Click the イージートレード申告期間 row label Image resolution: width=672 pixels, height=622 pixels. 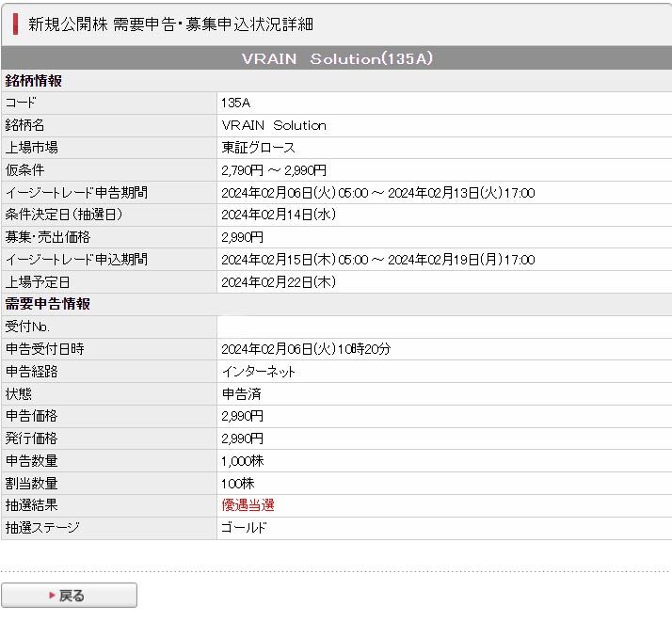pos(76,193)
